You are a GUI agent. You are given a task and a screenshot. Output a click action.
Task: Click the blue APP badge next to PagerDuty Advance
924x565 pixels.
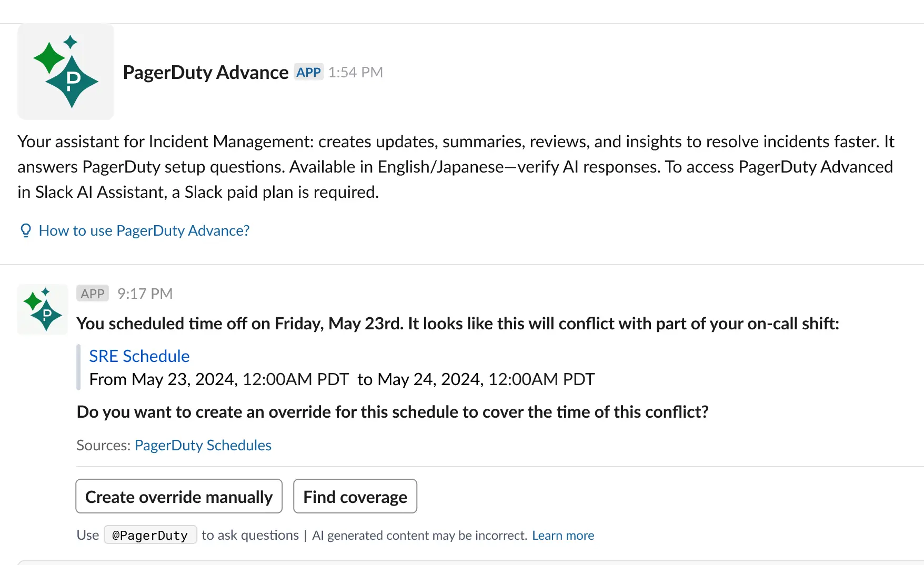308,72
